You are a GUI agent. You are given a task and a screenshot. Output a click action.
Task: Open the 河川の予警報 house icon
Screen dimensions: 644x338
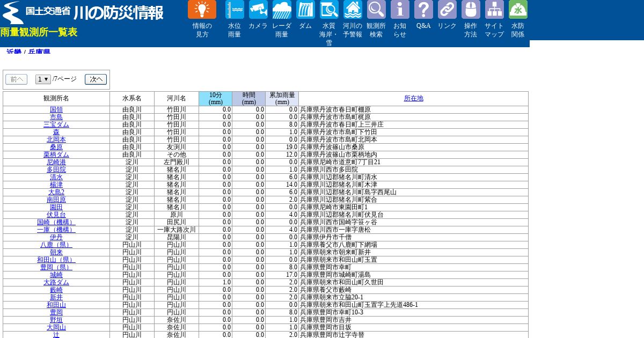point(353,10)
